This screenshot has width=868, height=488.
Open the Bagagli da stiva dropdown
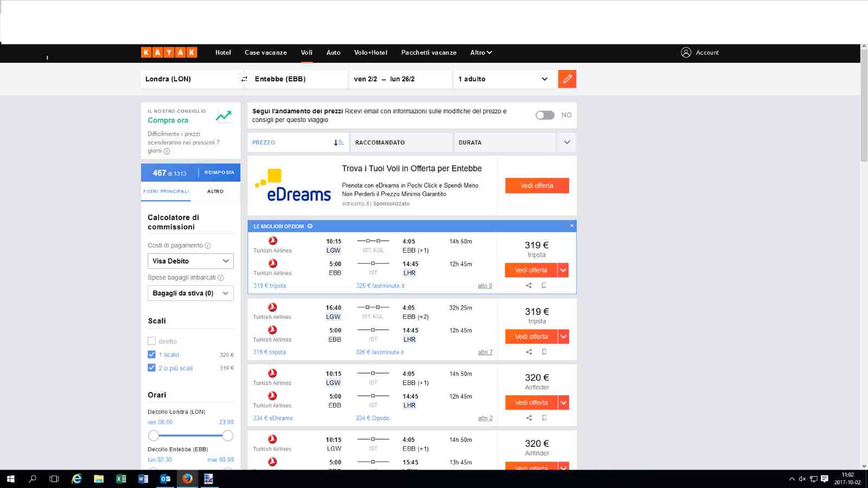pos(190,293)
